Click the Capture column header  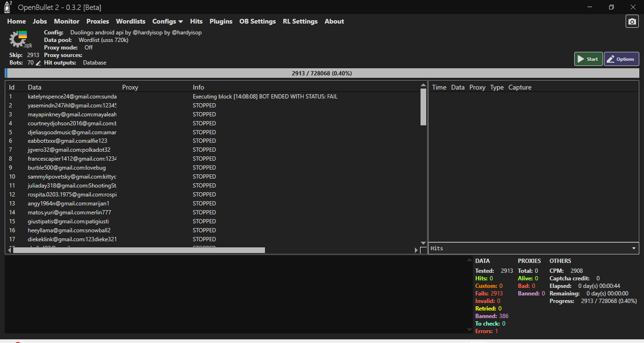click(520, 87)
